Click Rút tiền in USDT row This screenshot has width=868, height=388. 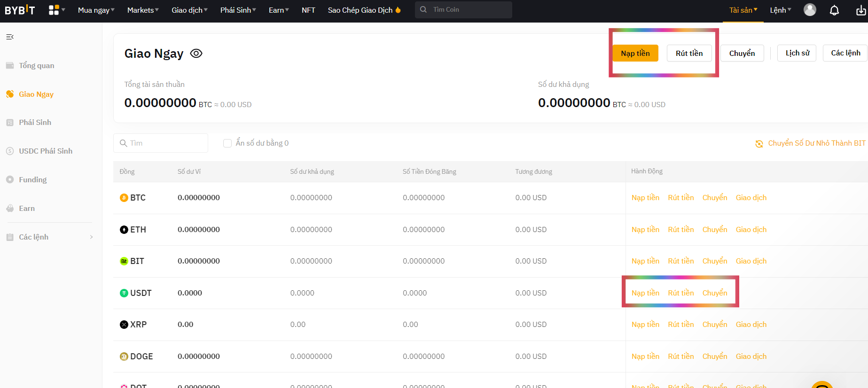click(x=681, y=293)
